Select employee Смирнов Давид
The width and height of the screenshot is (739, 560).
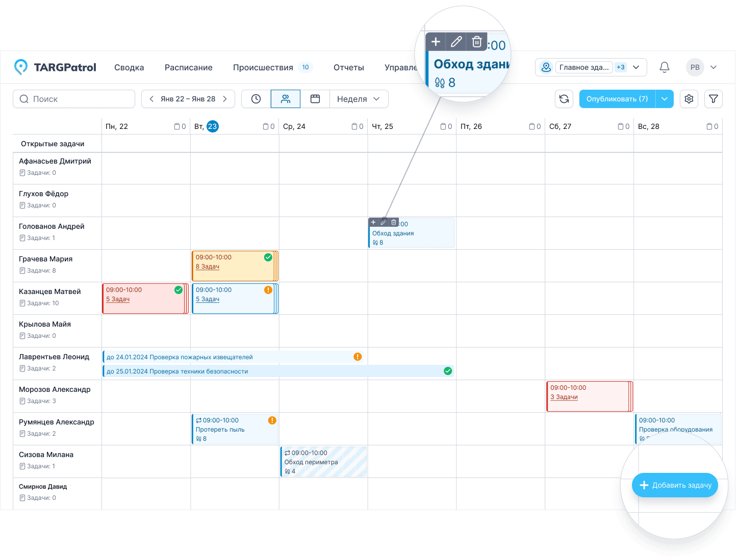(x=43, y=487)
